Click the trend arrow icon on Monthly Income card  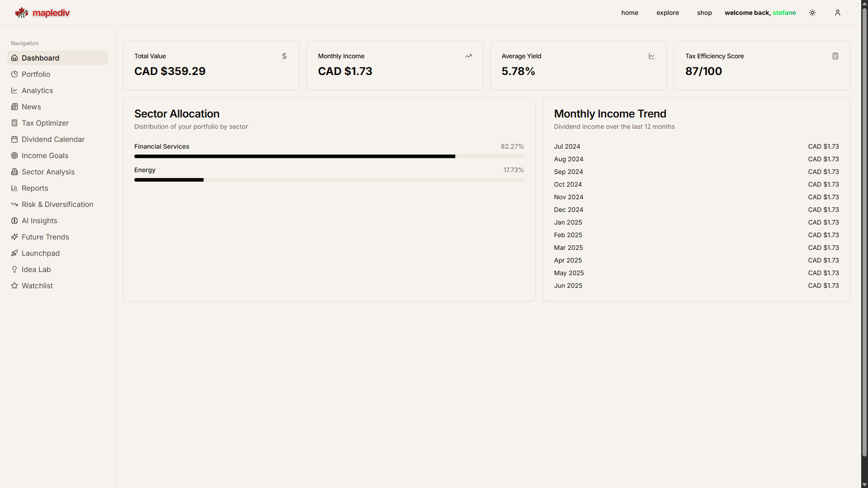[468, 56]
